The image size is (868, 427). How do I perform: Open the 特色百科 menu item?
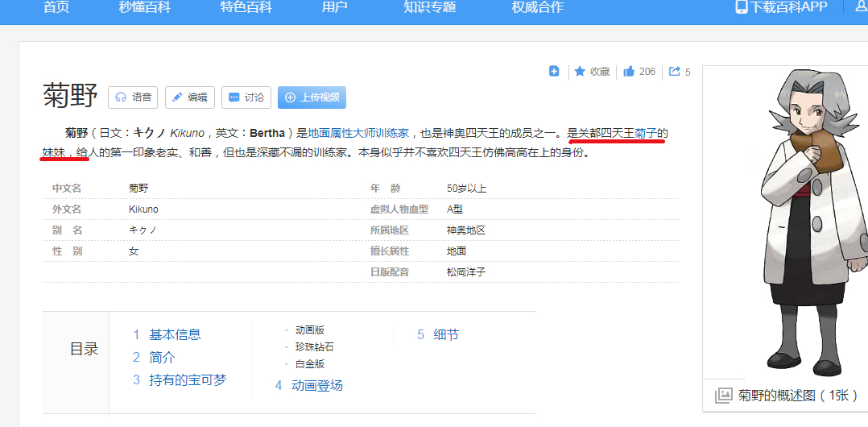click(246, 7)
